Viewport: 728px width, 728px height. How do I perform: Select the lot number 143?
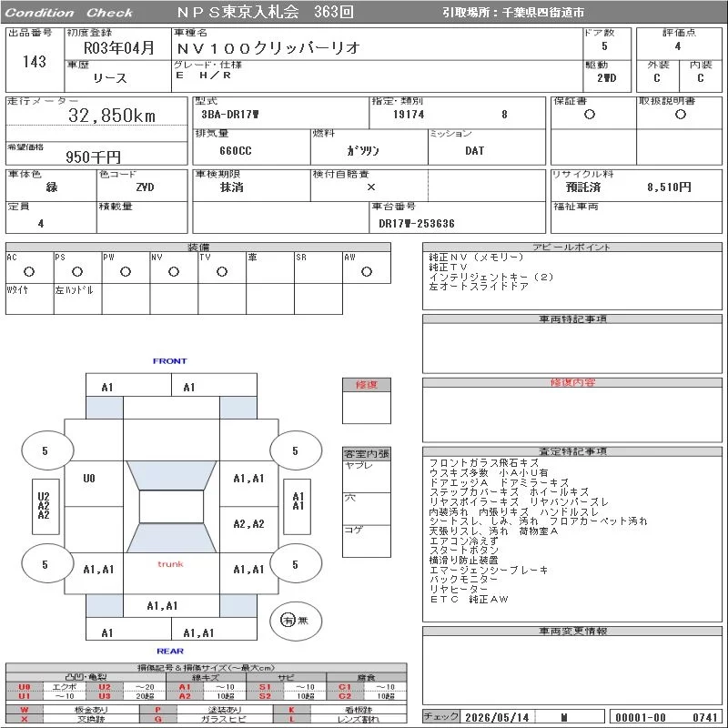[35, 61]
